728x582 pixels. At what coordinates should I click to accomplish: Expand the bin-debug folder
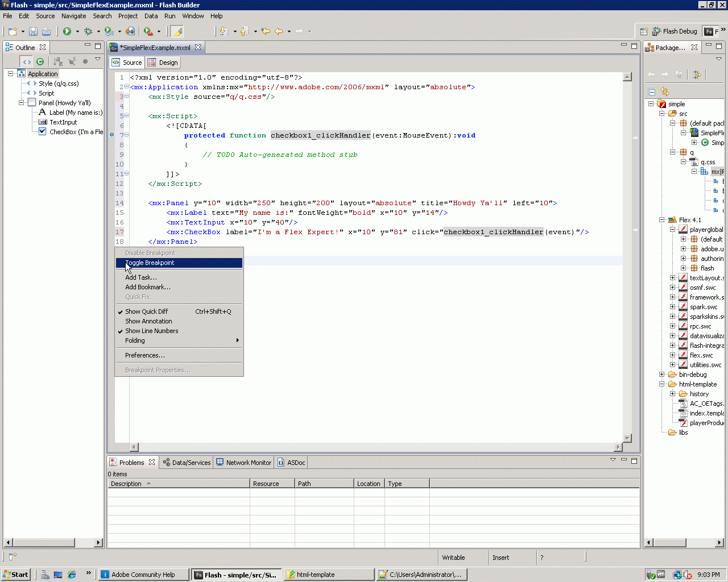click(x=662, y=375)
